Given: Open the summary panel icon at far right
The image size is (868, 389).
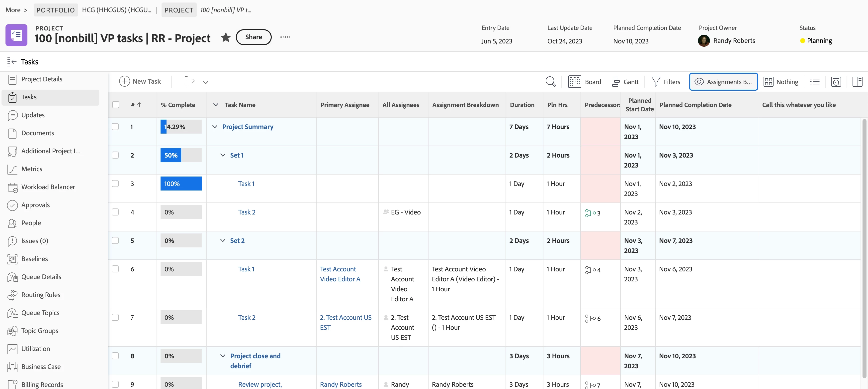Looking at the screenshot, I should pos(857,82).
